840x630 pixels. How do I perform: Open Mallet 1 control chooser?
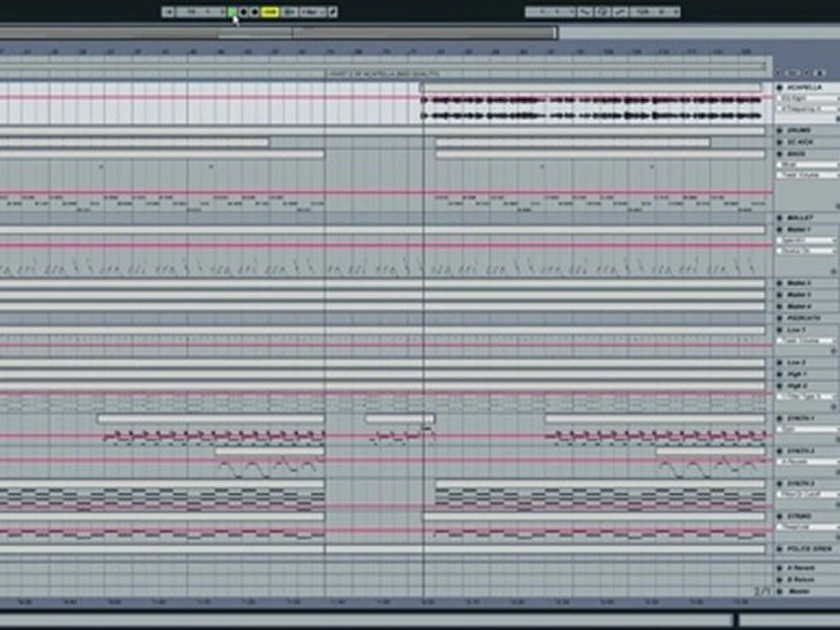click(806, 251)
